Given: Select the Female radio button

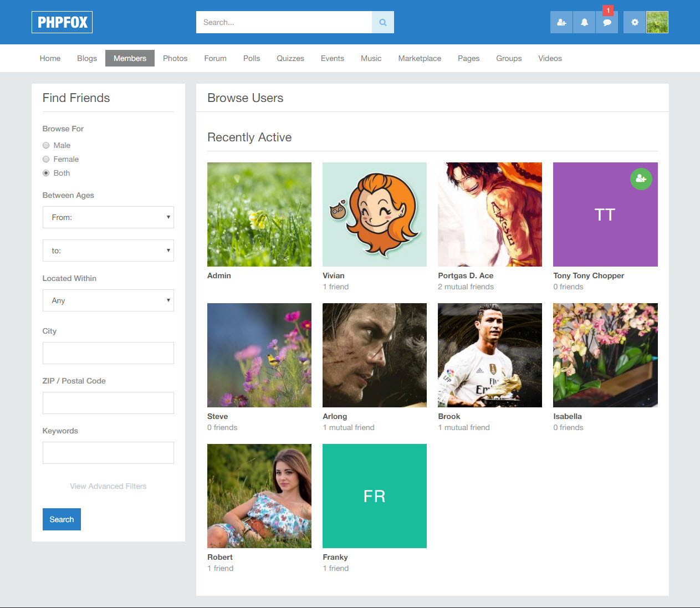Looking at the screenshot, I should pyautogui.click(x=46, y=159).
